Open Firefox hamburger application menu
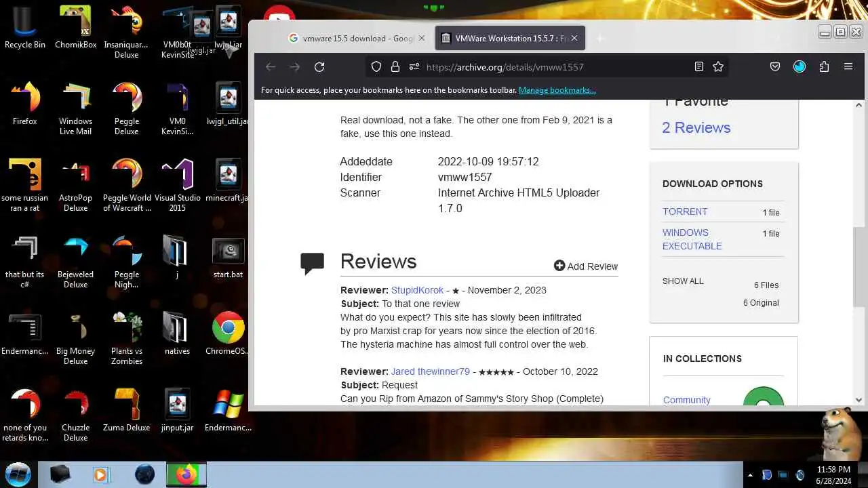868x488 pixels. (x=848, y=66)
